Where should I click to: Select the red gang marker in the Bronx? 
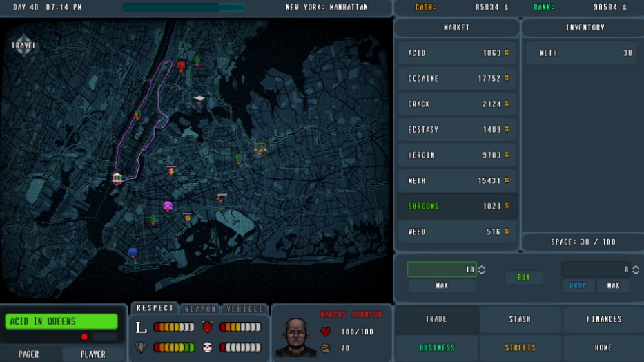(x=181, y=66)
